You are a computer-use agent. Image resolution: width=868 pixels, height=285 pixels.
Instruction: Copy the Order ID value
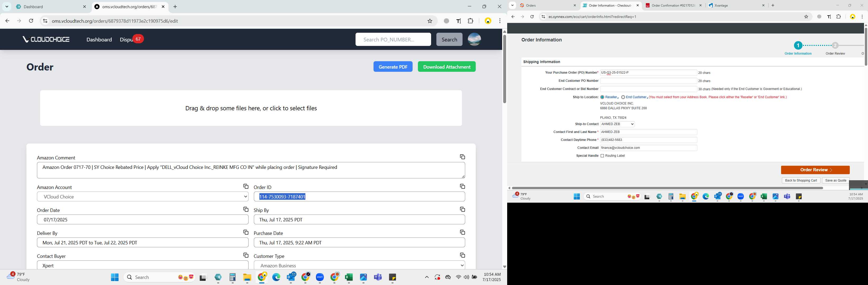(x=462, y=186)
